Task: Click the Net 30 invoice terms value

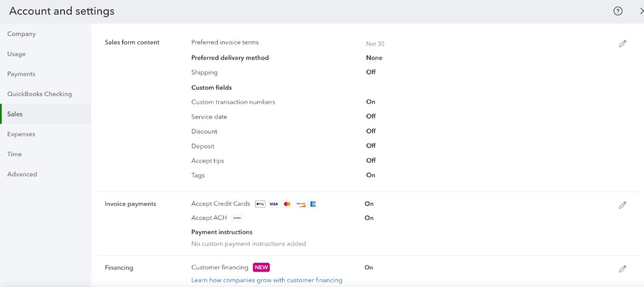Action: pos(375,44)
